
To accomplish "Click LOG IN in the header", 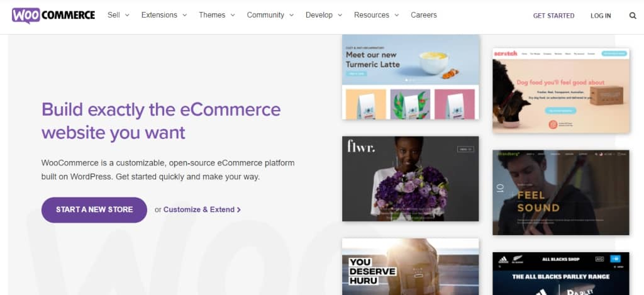I will (601, 16).
